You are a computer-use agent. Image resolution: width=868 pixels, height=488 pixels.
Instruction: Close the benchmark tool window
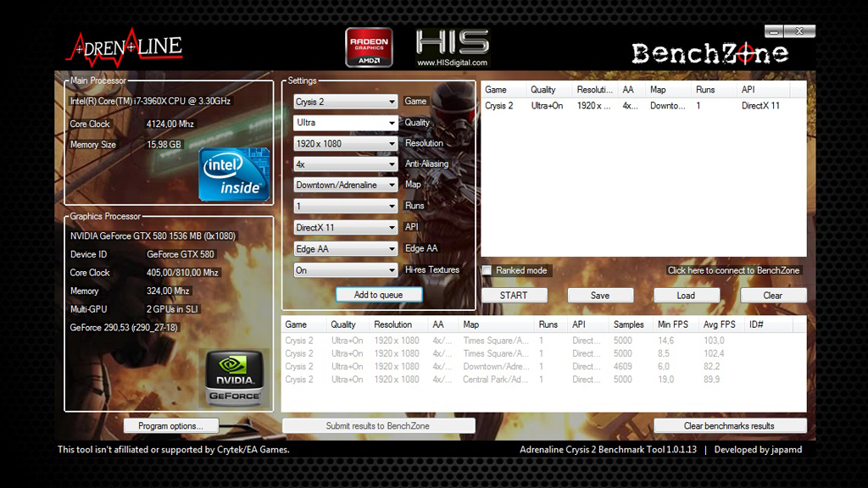click(799, 31)
